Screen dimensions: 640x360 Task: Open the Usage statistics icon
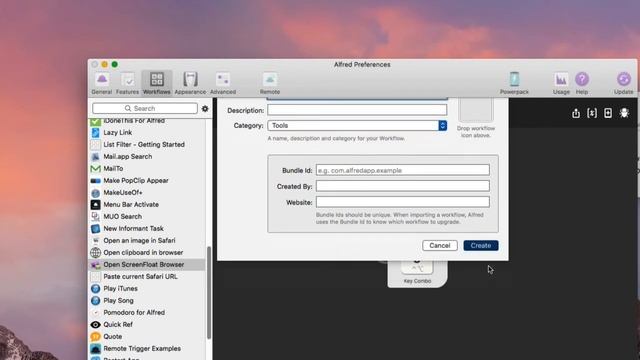pos(561,83)
